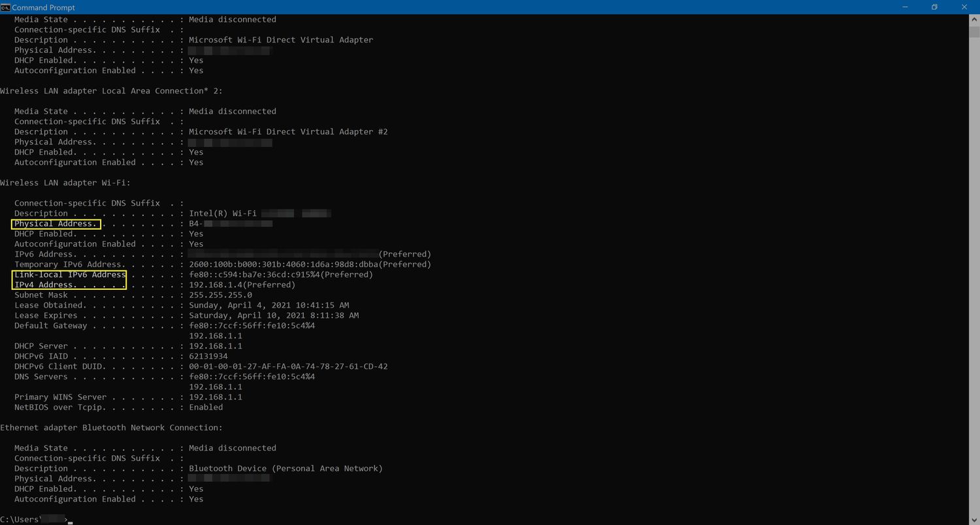
Task: Click the scrollbar up arrow
Action: pyautogui.click(x=975, y=19)
